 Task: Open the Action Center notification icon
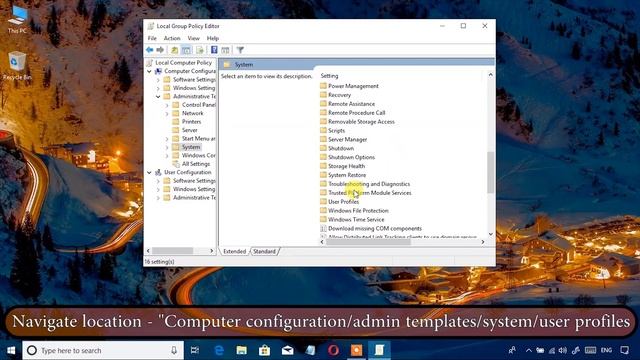[624, 350]
